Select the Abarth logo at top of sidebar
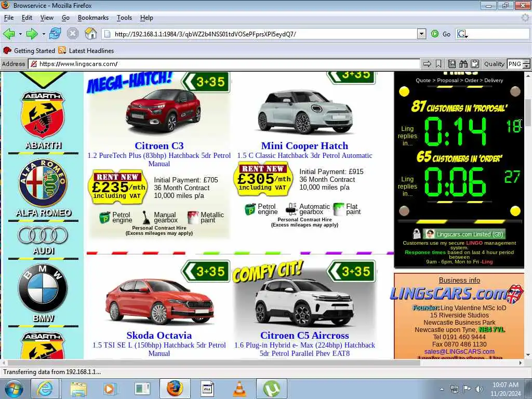Screen dimensions: 532x399 (x=43, y=115)
